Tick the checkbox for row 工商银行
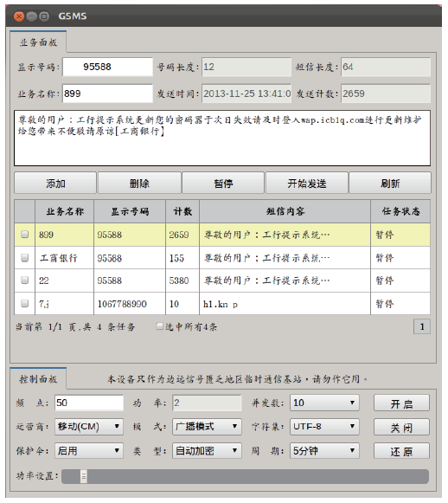Screen dimensions: 448x503 tap(25, 258)
